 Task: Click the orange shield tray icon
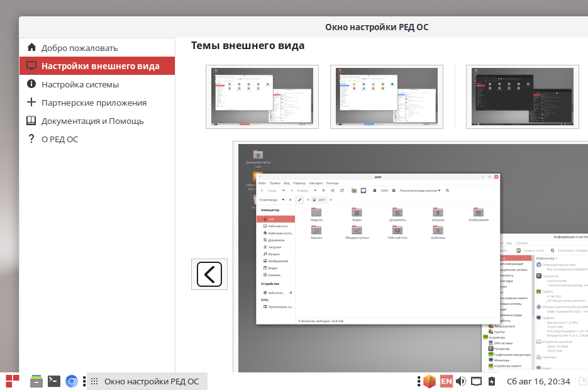pyautogui.click(x=430, y=381)
